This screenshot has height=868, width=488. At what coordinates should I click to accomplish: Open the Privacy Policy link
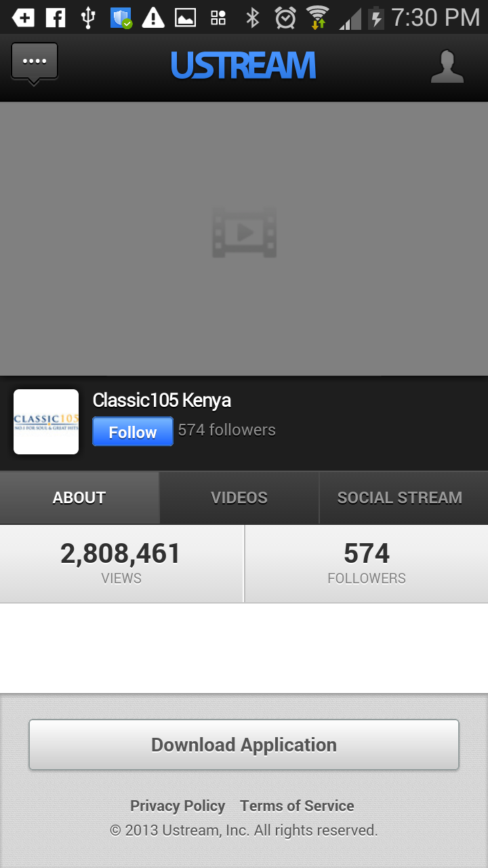tap(178, 806)
